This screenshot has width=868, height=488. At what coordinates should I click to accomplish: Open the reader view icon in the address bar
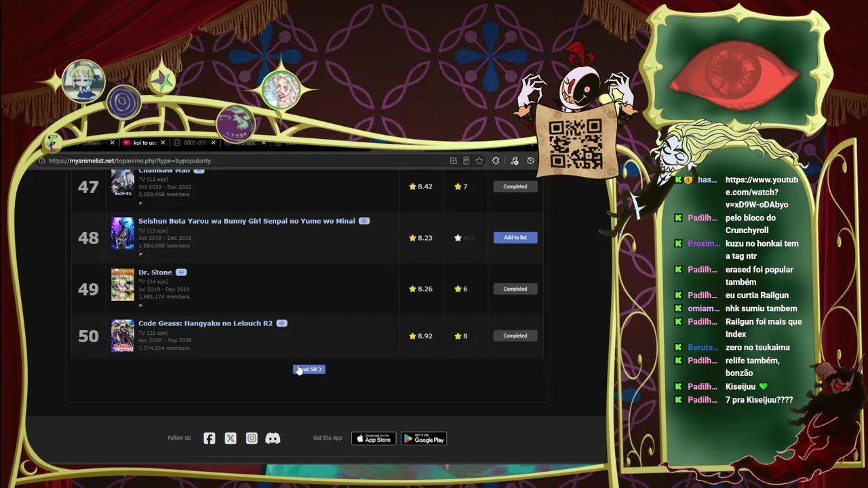pos(466,161)
